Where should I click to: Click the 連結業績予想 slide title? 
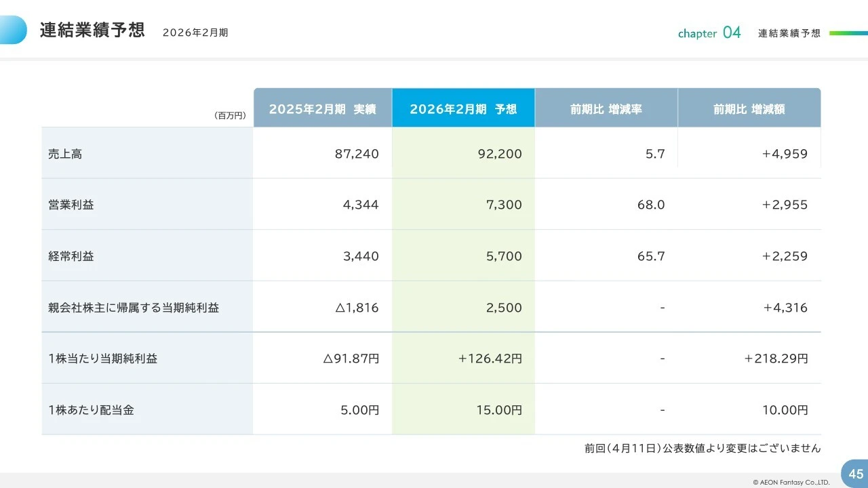93,30
